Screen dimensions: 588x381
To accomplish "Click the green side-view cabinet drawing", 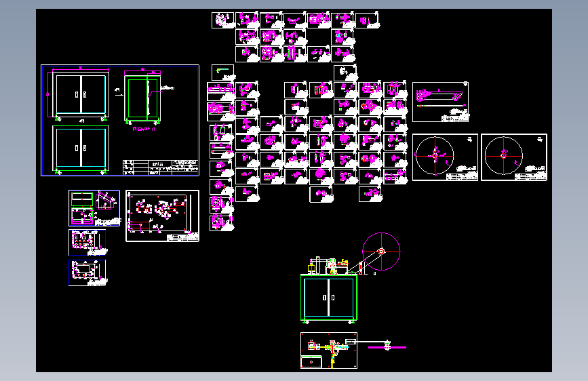I will pyautogui.click(x=142, y=98).
